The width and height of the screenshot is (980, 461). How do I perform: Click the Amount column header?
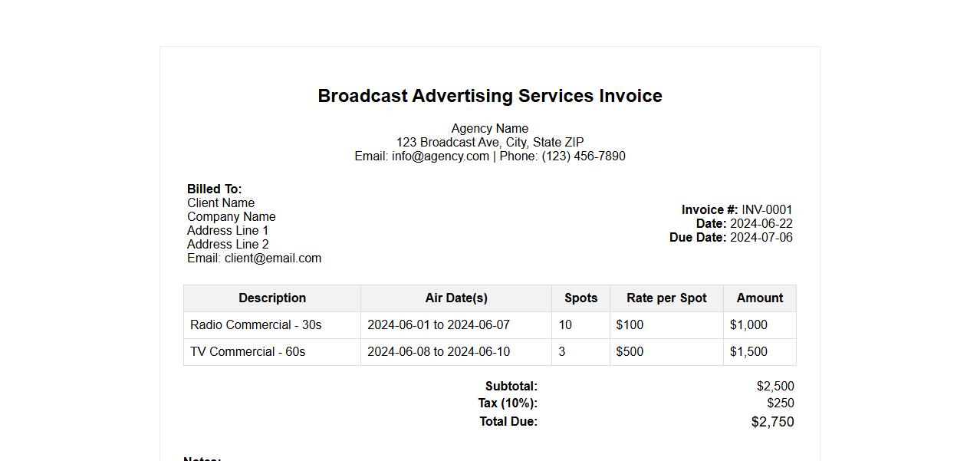(x=759, y=298)
